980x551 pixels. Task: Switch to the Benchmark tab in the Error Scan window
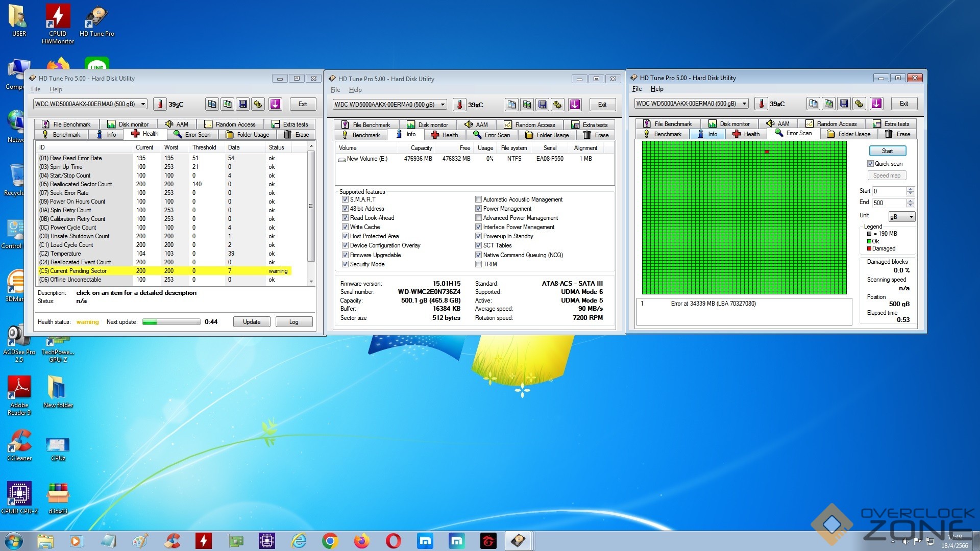(663, 134)
